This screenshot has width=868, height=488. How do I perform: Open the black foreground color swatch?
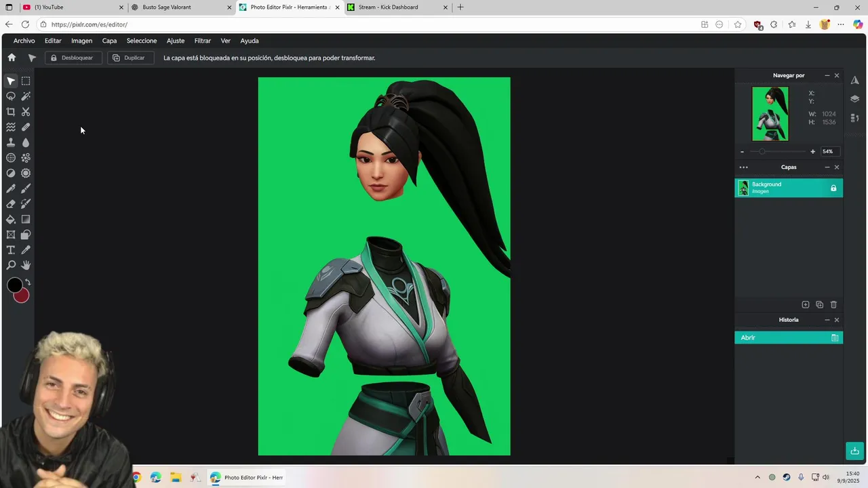(14, 286)
